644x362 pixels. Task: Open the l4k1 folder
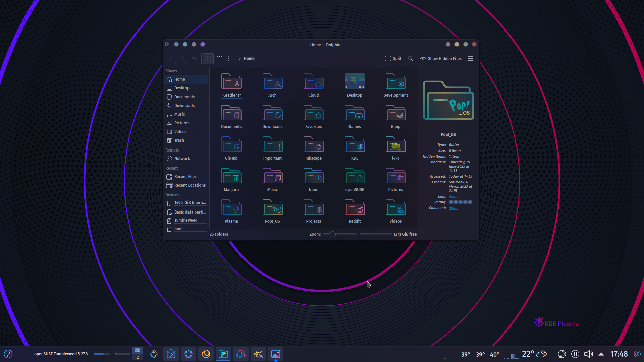click(395, 148)
